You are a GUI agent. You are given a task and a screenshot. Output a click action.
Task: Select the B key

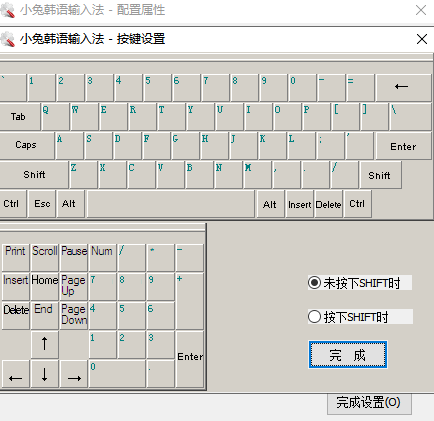click(200, 175)
